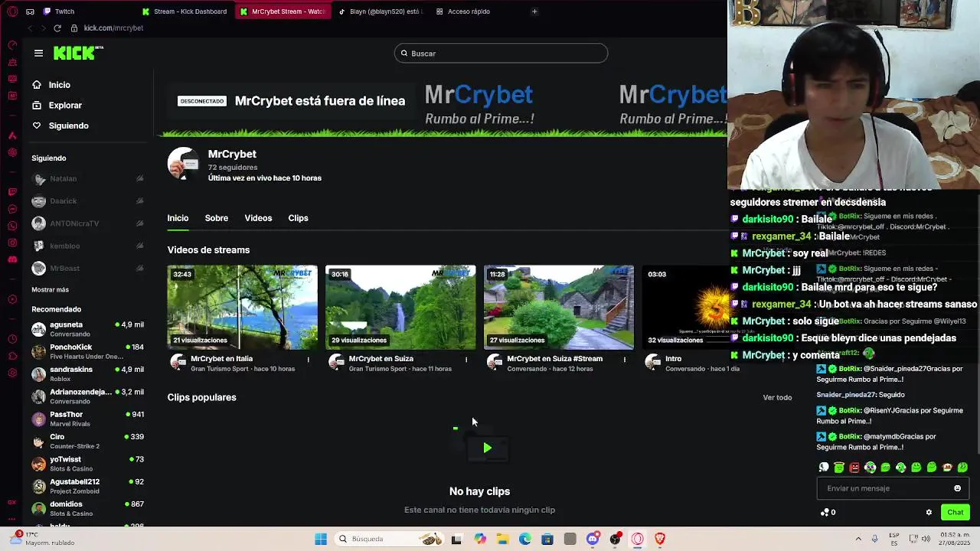
Task: Click the Enviar un mensaje chat input
Action: (892, 488)
